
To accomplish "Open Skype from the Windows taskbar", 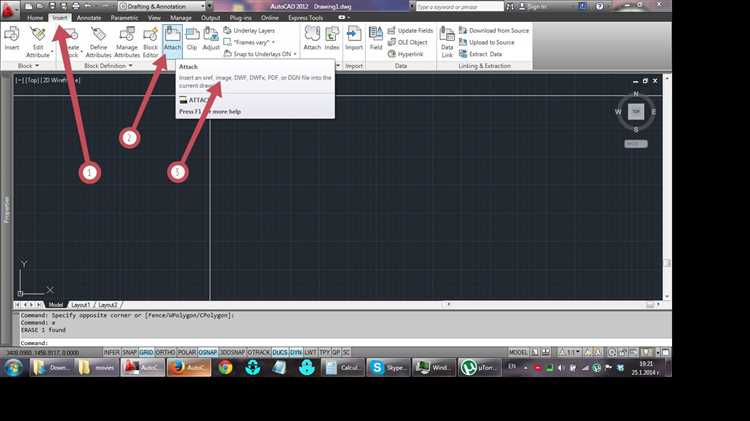I will point(388,367).
